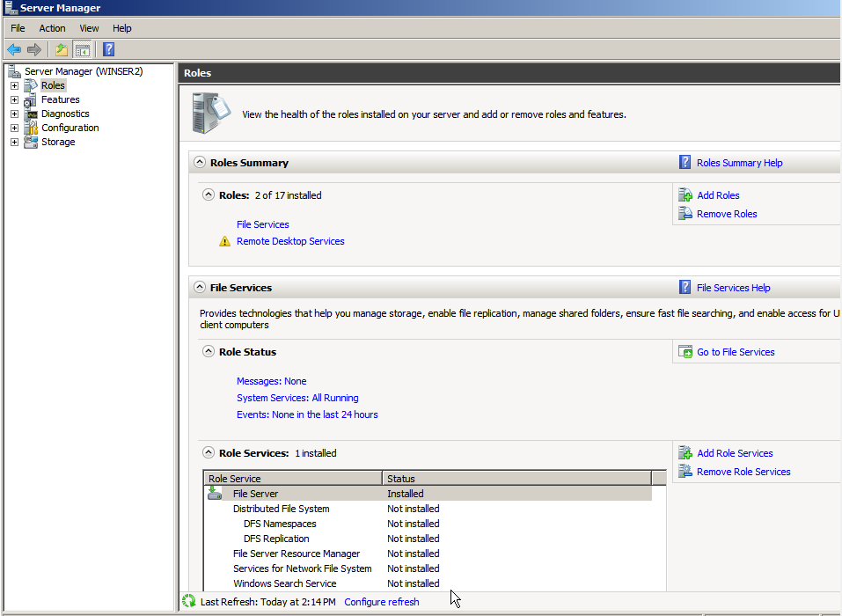Click Go to File Services link
The height and width of the screenshot is (616, 842).
coord(736,352)
